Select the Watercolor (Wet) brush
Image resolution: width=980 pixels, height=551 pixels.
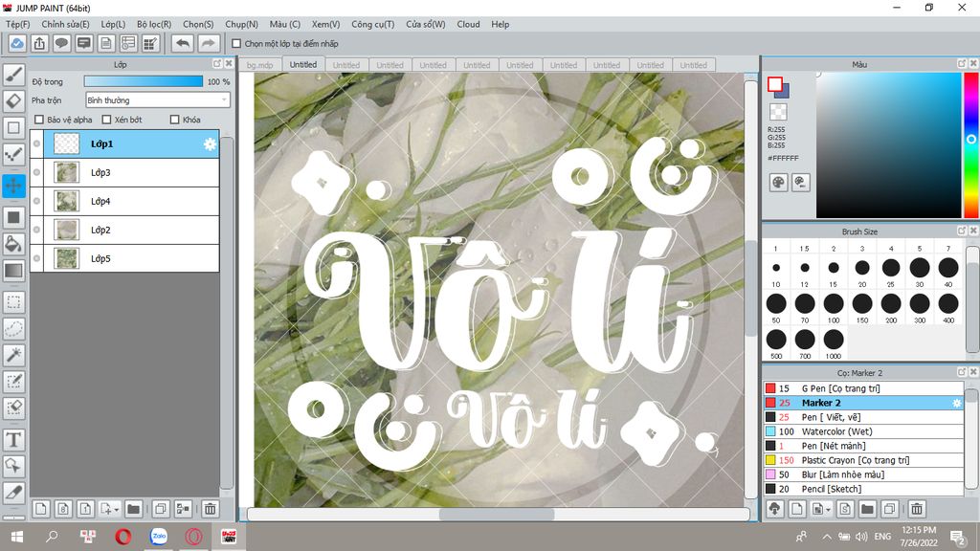863,431
